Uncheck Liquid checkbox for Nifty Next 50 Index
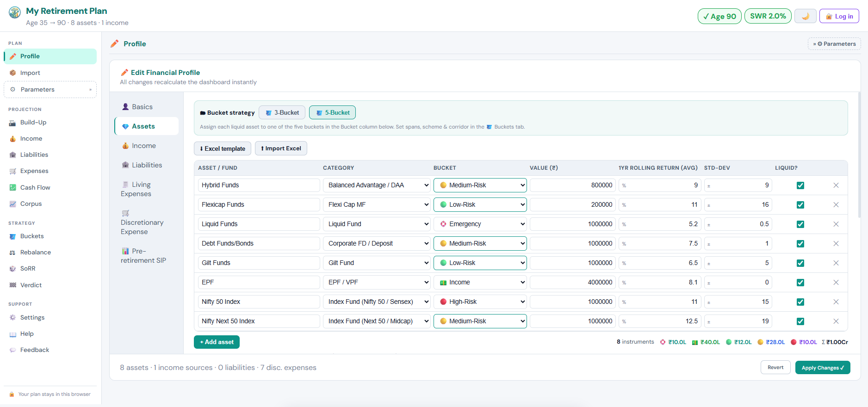The height and width of the screenshot is (407, 868). tap(800, 321)
